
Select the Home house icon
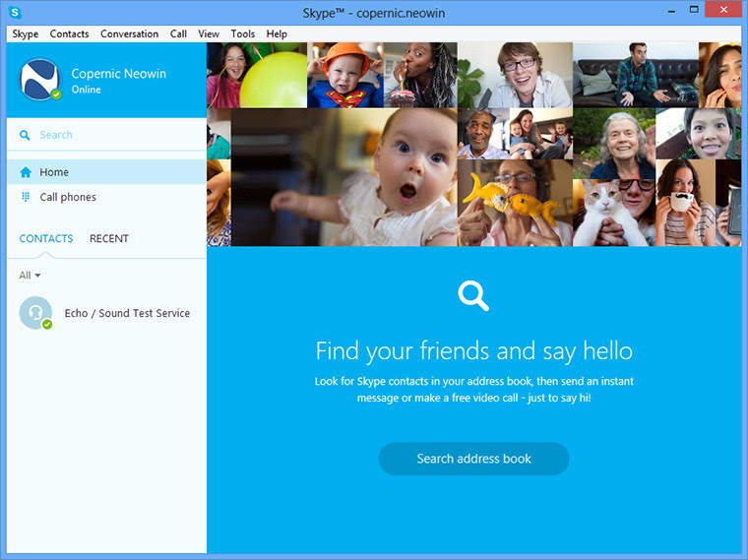26,172
